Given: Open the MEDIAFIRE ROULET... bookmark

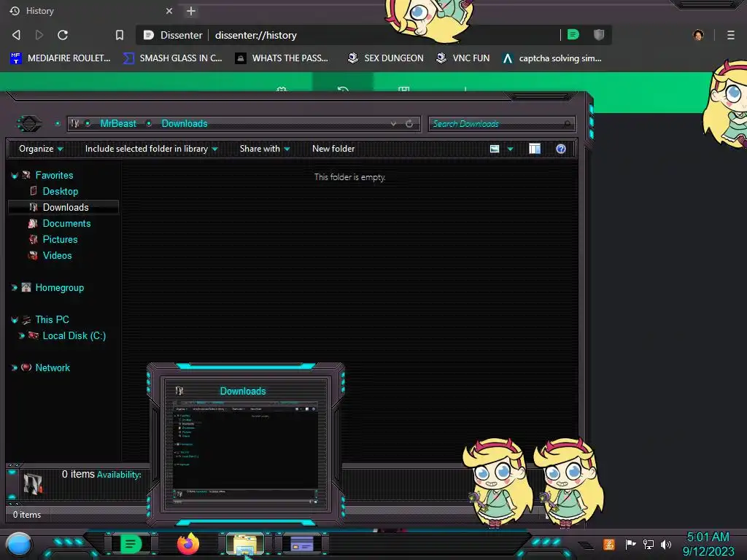Looking at the screenshot, I should point(61,58).
